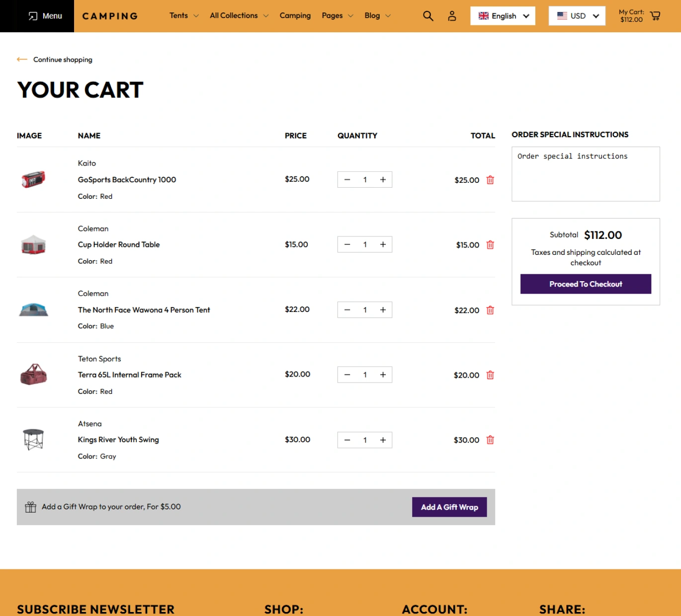681x616 pixels.
Task: Open Cup Holder Round Table product link
Action: 119,244
